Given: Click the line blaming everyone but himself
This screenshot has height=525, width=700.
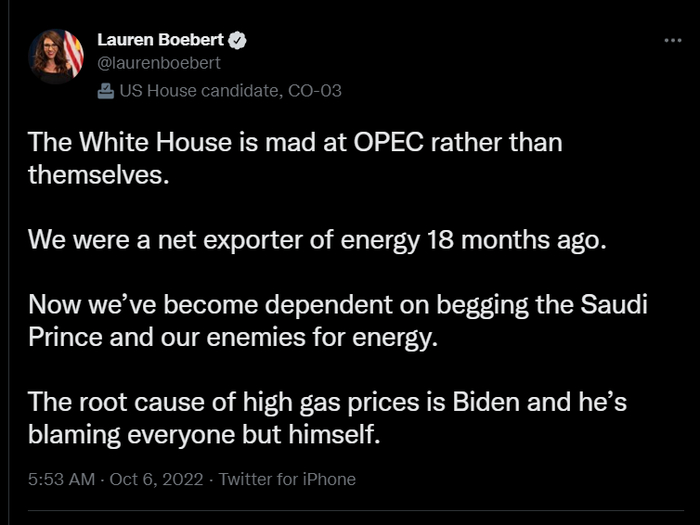Looking at the screenshot, I should [206, 435].
